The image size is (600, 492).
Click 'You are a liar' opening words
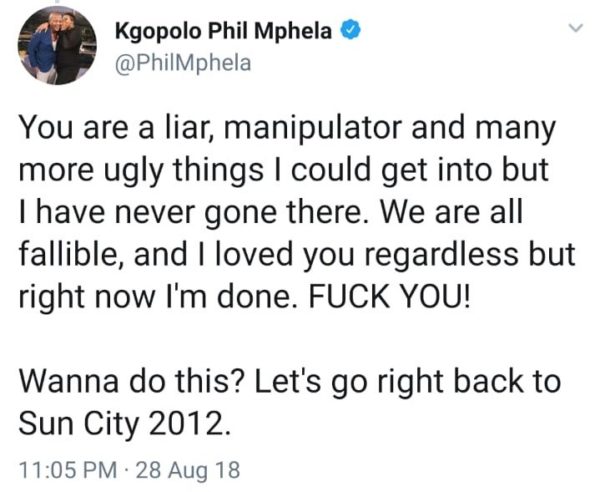[x=111, y=127]
